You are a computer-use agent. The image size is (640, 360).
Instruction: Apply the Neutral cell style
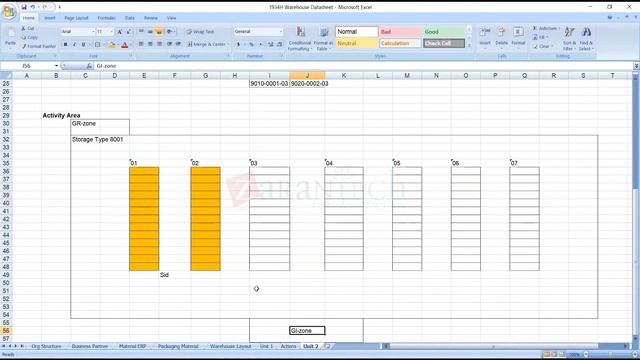point(356,43)
